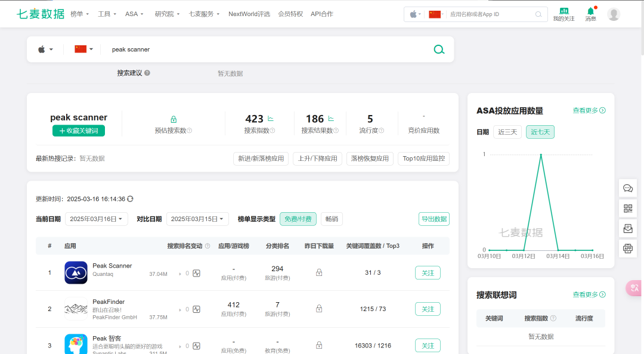Open 会员特权 nav item
This screenshot has width=644, height=354.
pyautogui.click(x=290, y=14)
